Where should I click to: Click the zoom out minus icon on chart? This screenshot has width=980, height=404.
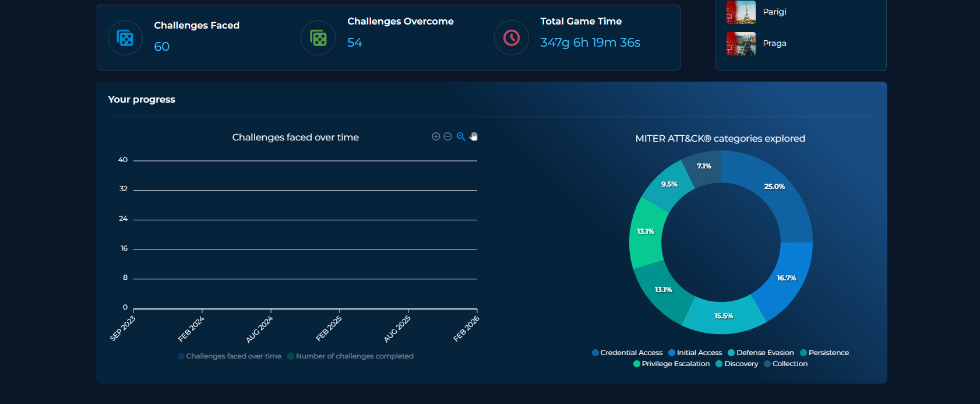click(x=447, y=136)
